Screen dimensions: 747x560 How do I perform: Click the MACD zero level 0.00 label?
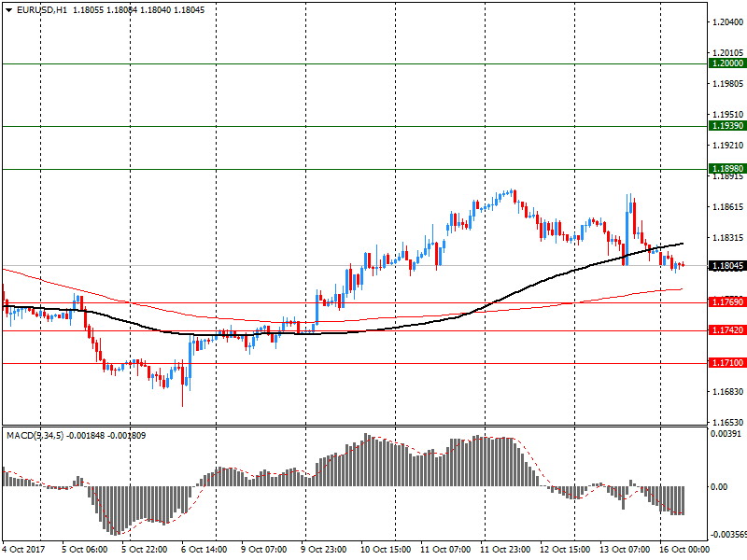coord(719,486)
